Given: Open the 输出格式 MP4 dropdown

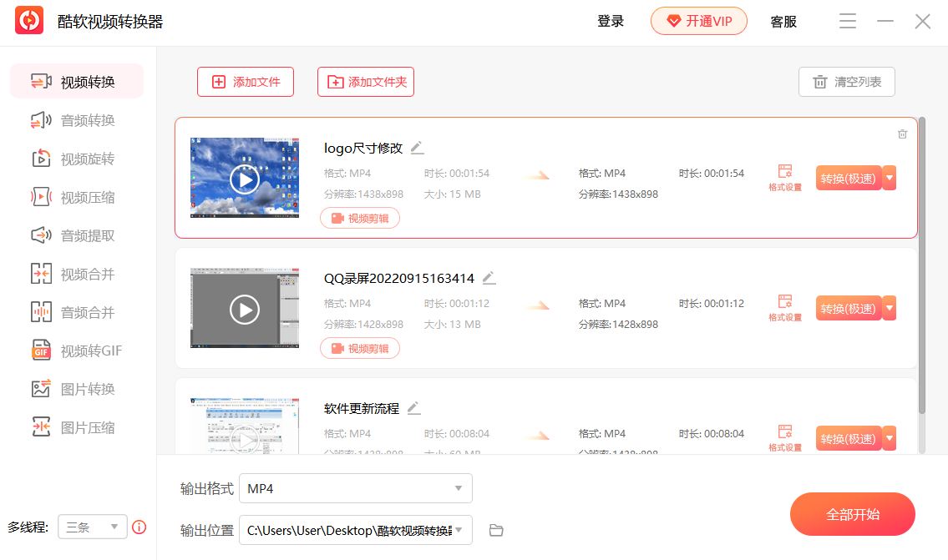Looking at the screenshot, I should pos(356,488).
